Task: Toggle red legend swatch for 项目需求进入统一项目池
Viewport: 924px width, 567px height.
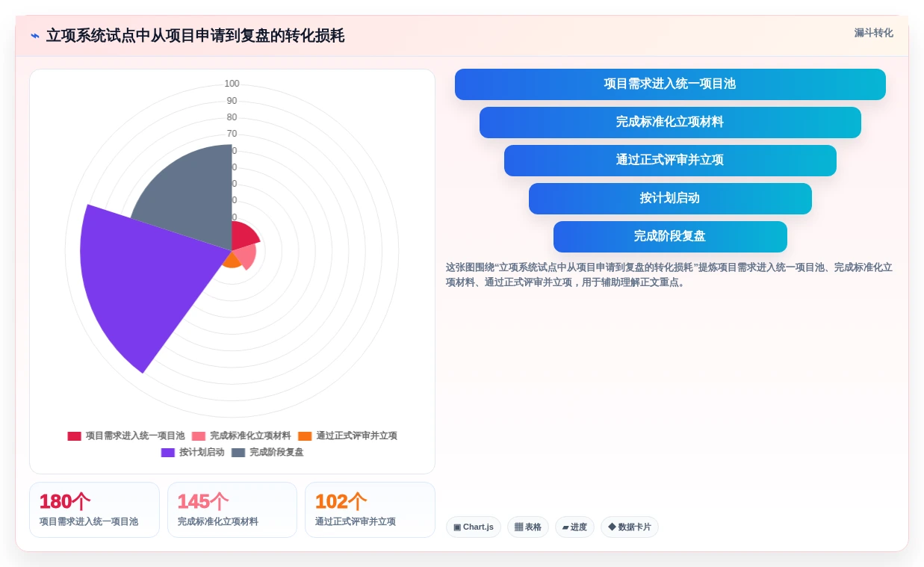Action: (x=75, y=436)
